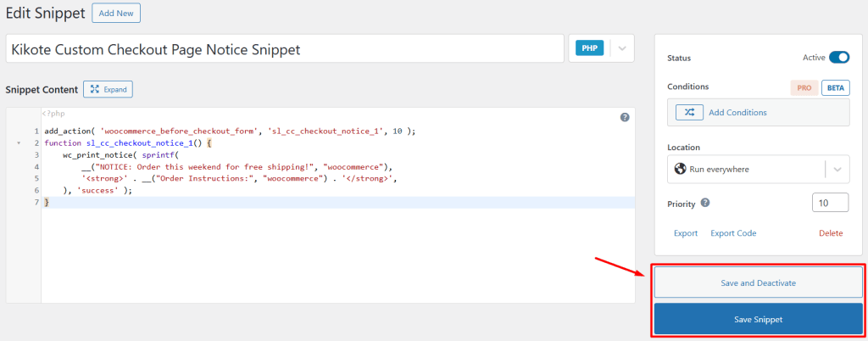Click the Export Code link

point(733,233)
